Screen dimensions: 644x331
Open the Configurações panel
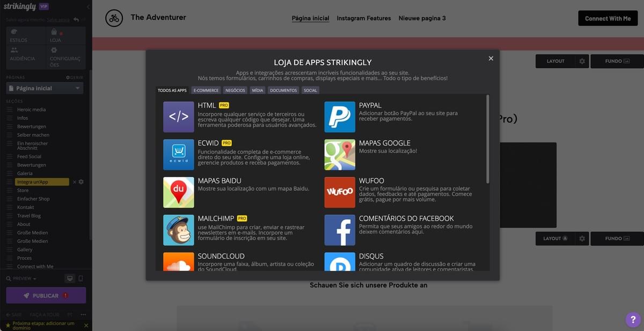(x=65, y=57)
